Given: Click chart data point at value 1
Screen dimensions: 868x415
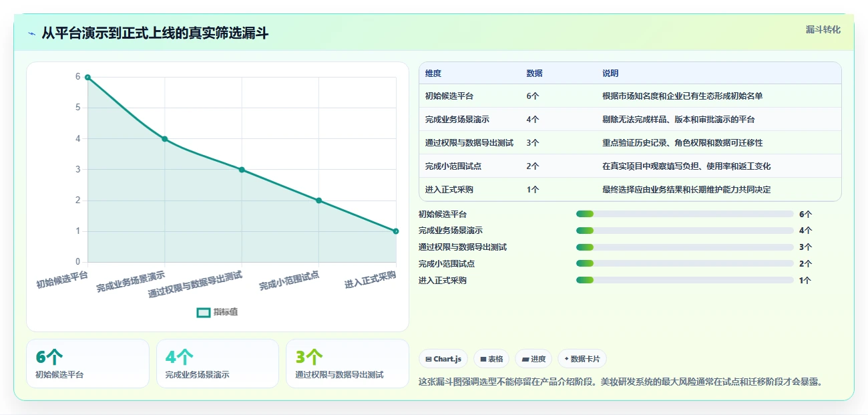Looking at the screenshot, I should [x=396, y=231].
